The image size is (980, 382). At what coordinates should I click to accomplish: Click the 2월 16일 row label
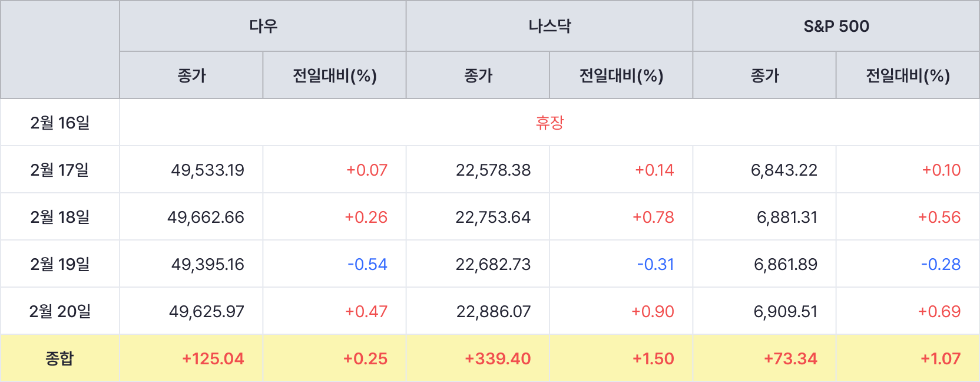pos(60,123)
